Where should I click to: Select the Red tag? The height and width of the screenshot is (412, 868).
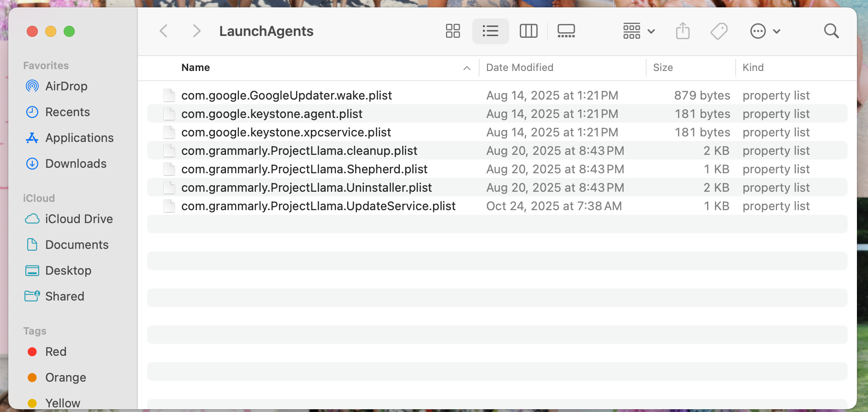pos(55,352)
